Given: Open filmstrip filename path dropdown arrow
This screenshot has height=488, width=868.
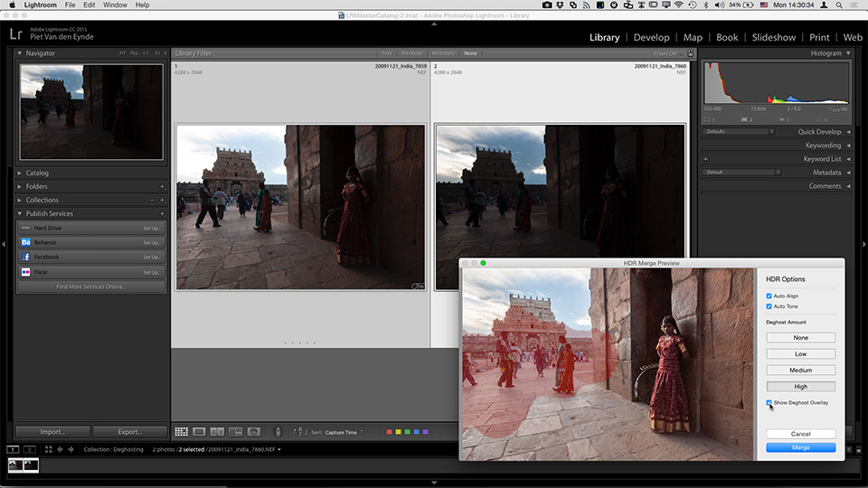Looking at the screenshot, I should [279, 449].
